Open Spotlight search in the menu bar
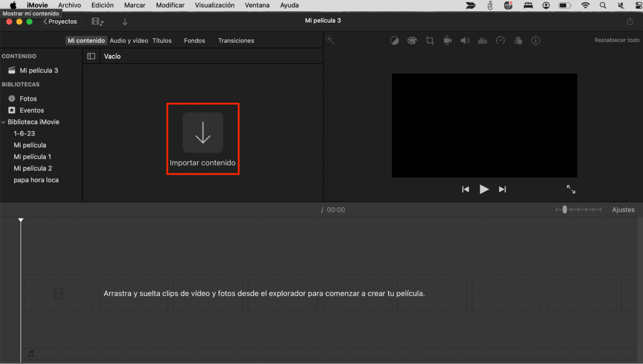 pyautogui.click(x=603, y=5)
